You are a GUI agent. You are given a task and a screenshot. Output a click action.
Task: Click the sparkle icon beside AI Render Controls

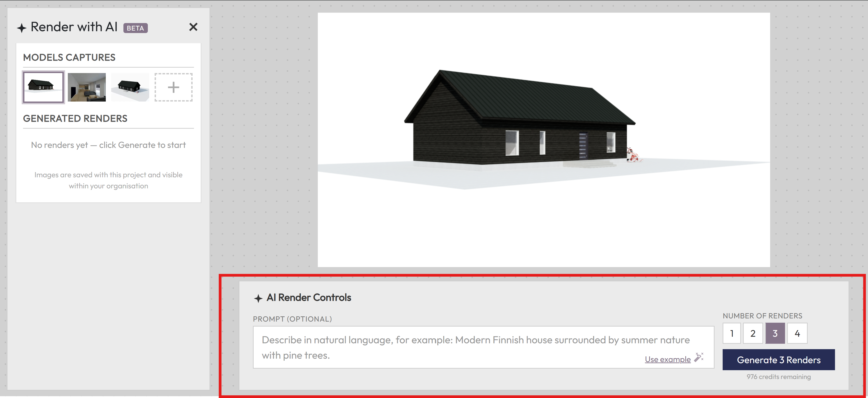pos(258,298)
